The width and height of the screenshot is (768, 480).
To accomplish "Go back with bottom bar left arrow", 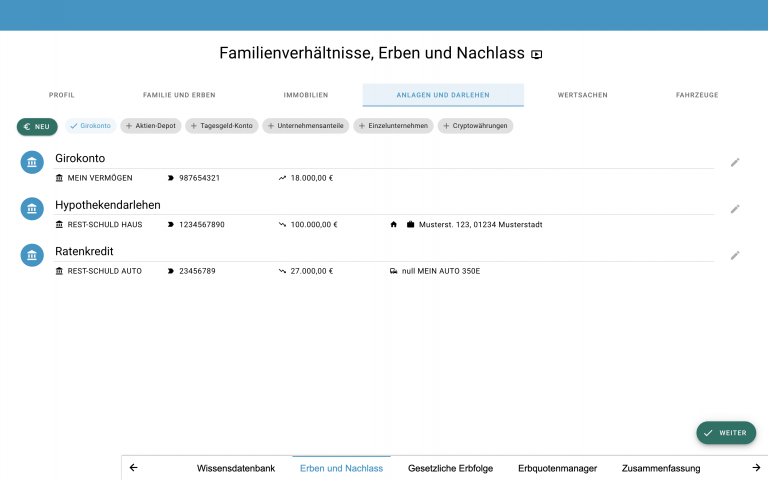I will click(x=133, y=468).
